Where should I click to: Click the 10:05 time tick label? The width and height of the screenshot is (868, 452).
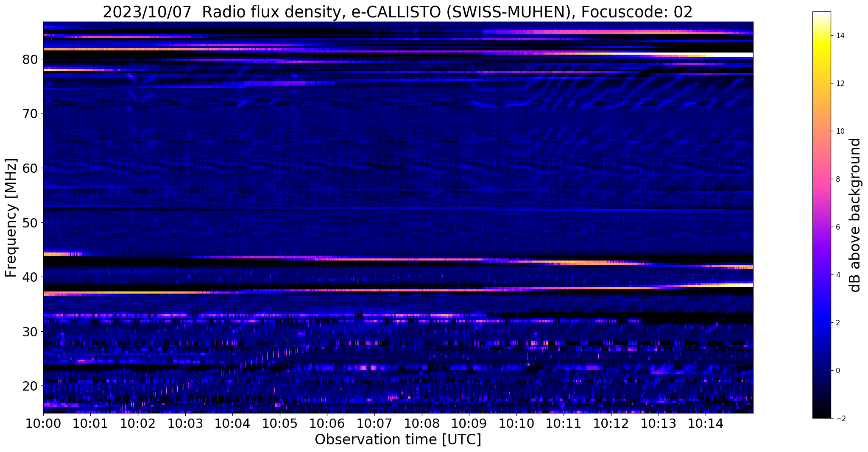click(x=279, y=423)
